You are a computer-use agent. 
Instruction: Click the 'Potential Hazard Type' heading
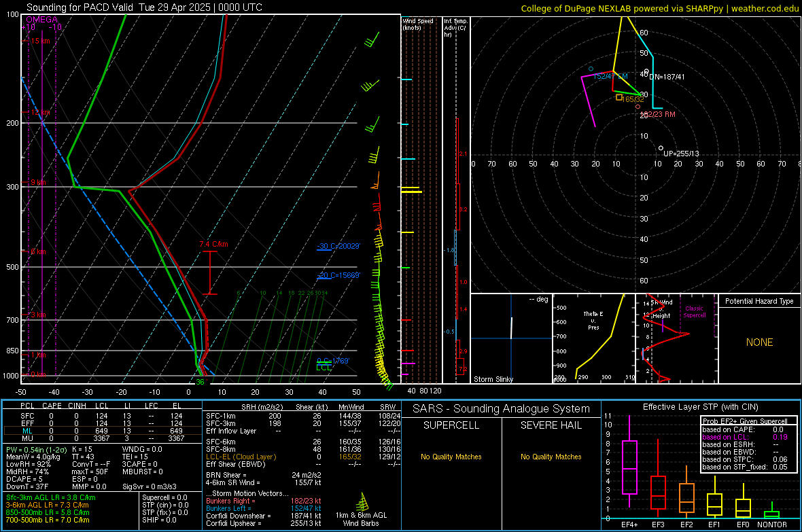[759, 301]
